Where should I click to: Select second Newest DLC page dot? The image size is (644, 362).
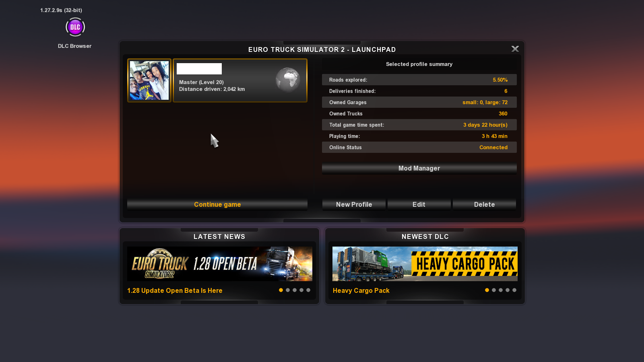494,290
